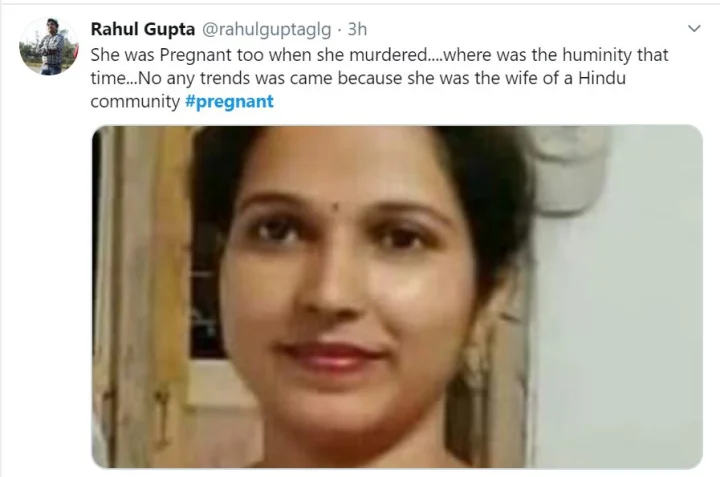Open the attached photo in the tweet

pyautogui.click(x=397, y=297)
